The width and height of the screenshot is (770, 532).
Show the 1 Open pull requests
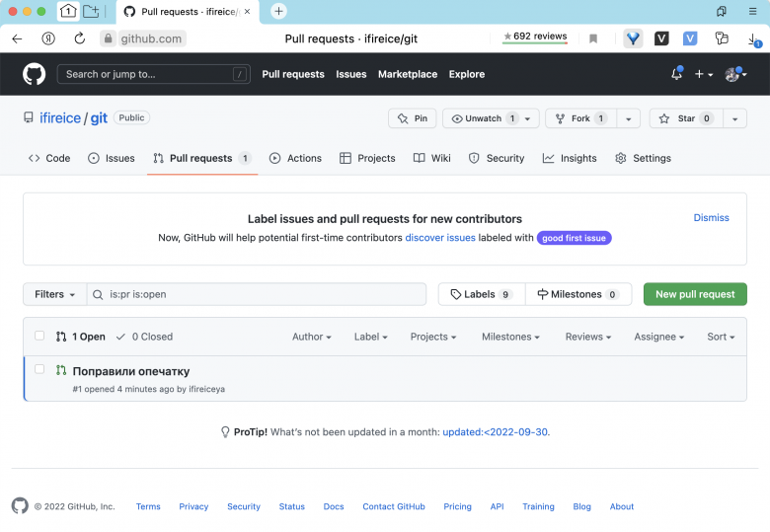(81, 337)
